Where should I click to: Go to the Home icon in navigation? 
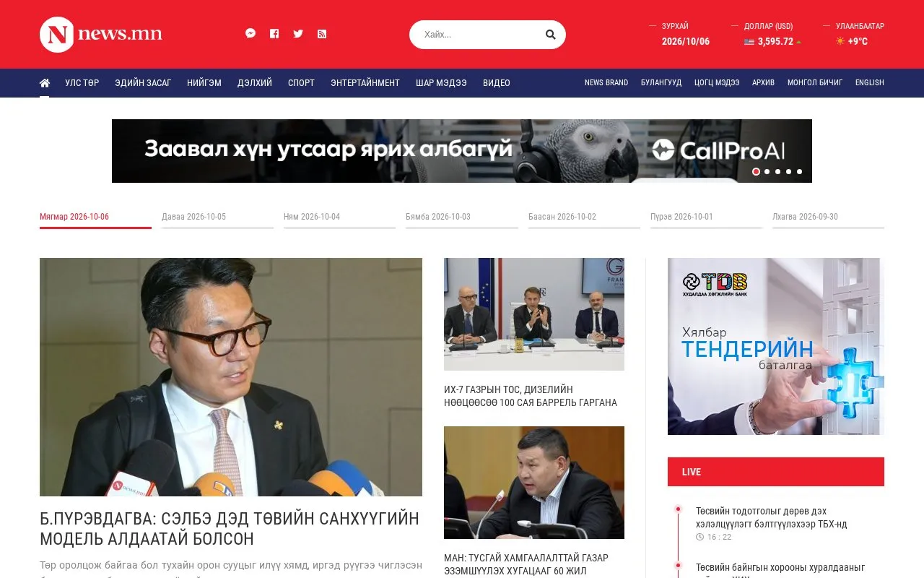[x=45, y=83]
